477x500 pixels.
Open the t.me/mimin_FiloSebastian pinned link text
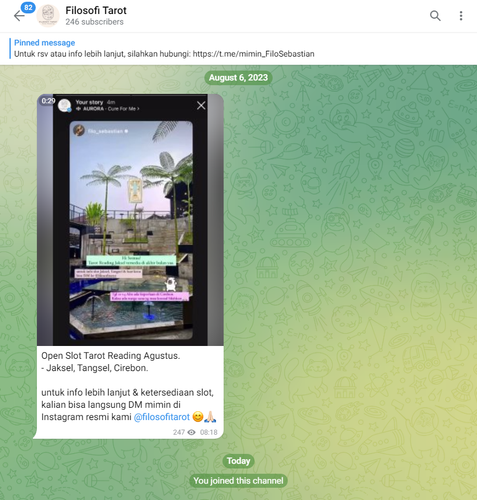253,54
